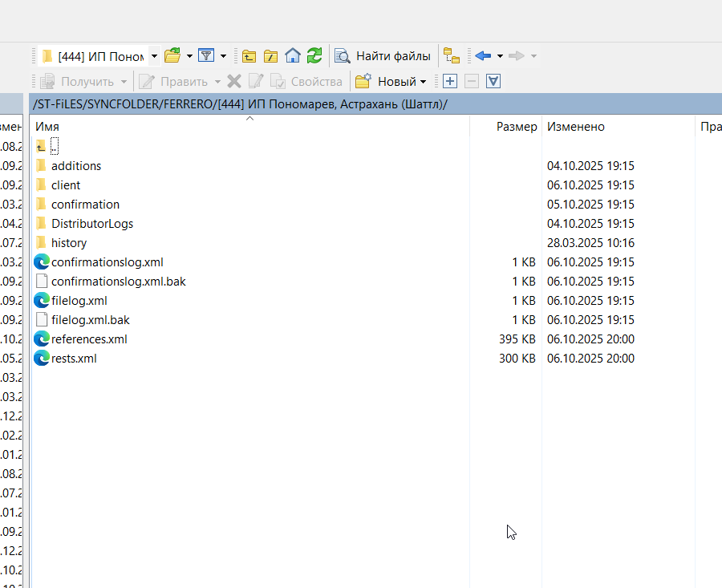Viewport: 722px width, 588px height.
Task: Refresh the remote panel with green arrows
Action: 314,55
